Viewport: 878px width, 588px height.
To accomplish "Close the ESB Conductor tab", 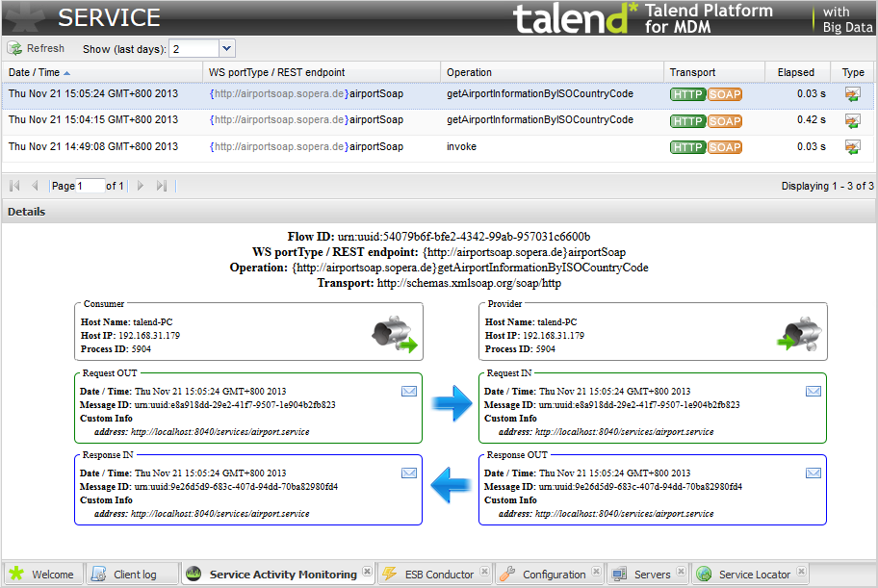I will click(484, 572).
